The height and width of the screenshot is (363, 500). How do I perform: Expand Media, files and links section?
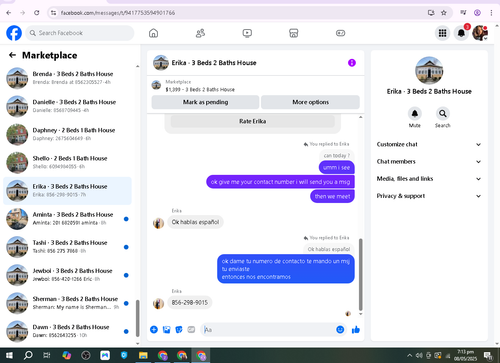coord(429,179)
